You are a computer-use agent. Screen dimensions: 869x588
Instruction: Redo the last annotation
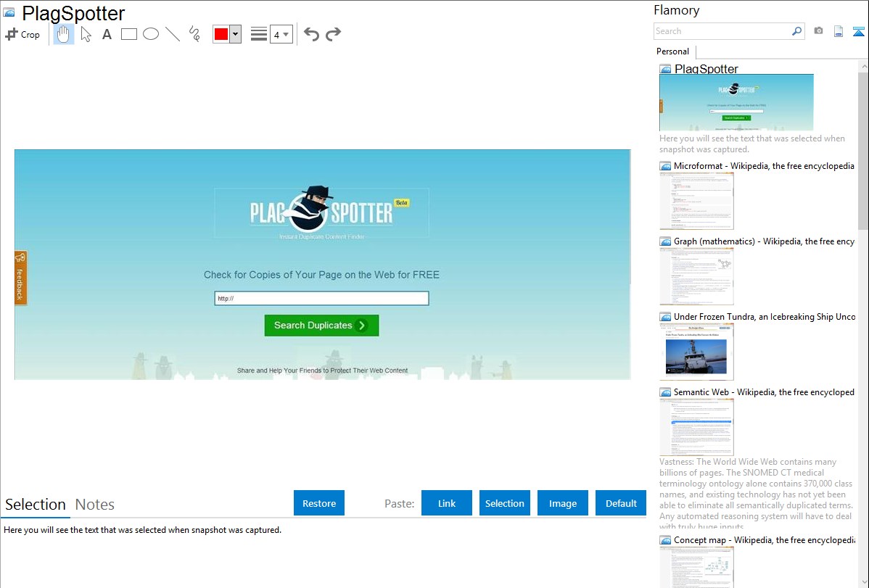pyautogui.click(x=333, y=34)
